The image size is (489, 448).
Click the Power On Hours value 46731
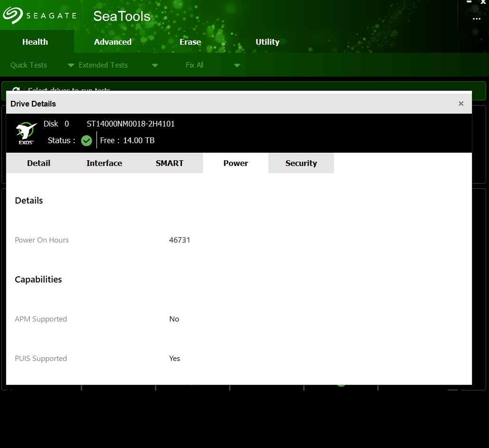tap(180, 240)
